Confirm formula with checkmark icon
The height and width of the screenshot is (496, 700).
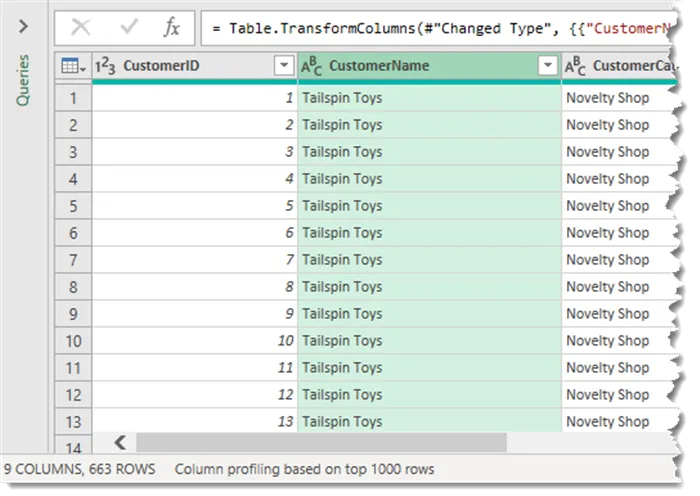pos(129,28)
